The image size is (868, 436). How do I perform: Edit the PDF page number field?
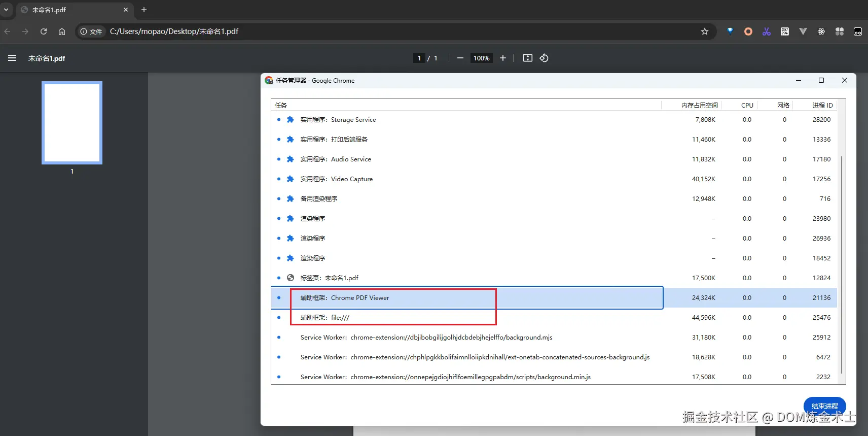[419, 58]
